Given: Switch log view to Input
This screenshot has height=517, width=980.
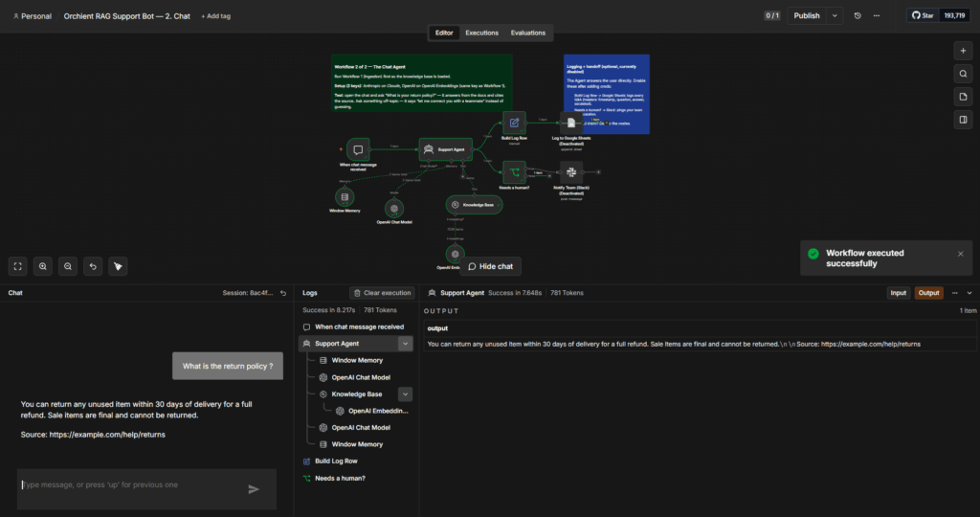Looking at the screenshot, I should click(x=898, y=293).
